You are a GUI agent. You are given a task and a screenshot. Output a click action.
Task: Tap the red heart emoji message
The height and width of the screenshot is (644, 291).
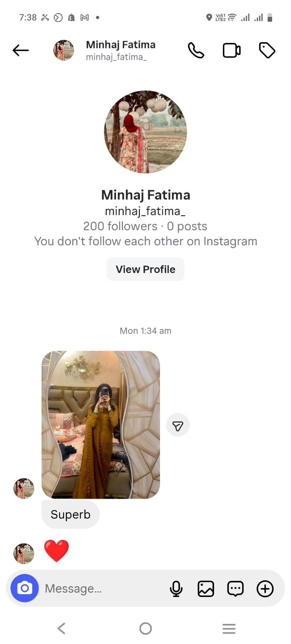(x=56, y=551)
